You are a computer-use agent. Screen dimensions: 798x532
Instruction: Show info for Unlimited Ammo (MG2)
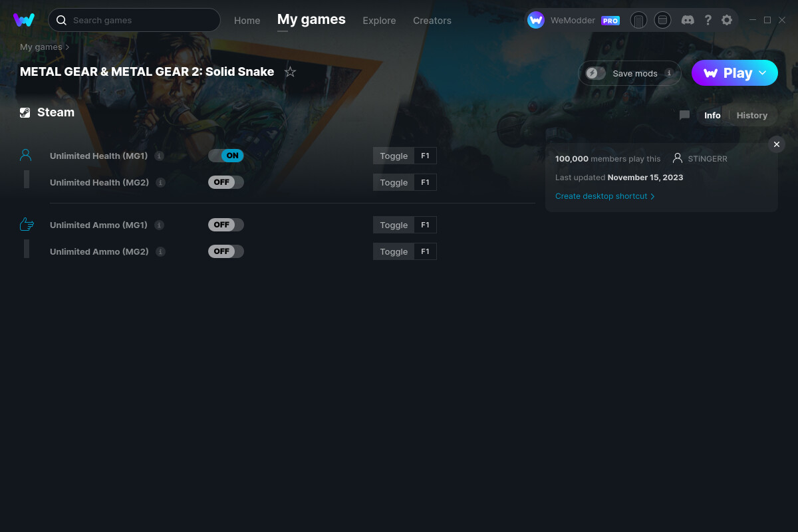click(161, 251)
